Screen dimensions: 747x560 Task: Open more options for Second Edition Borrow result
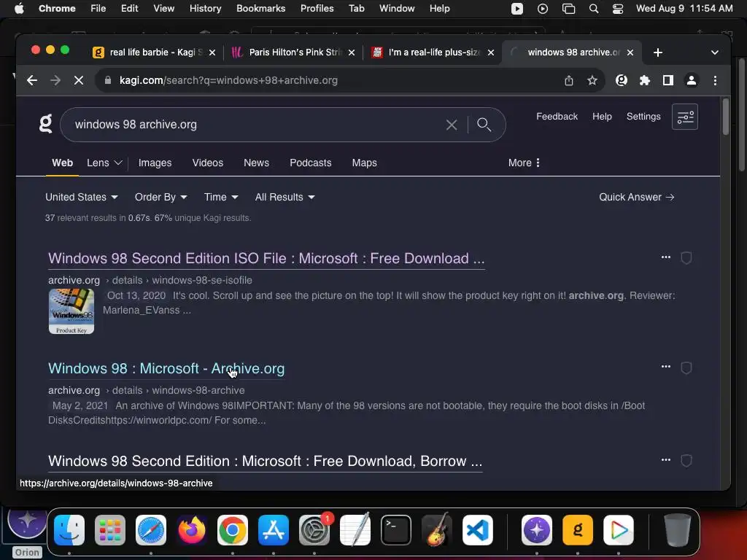(x=665, y=460)
